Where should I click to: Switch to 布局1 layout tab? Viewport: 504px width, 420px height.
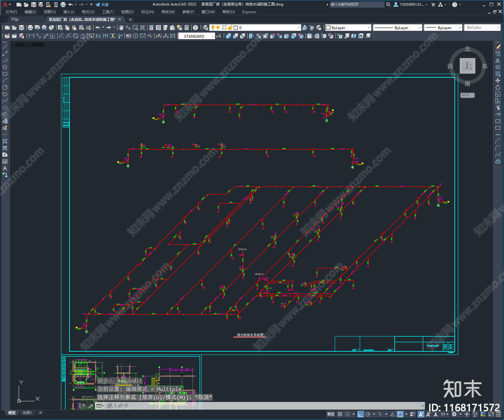(27, 413)
